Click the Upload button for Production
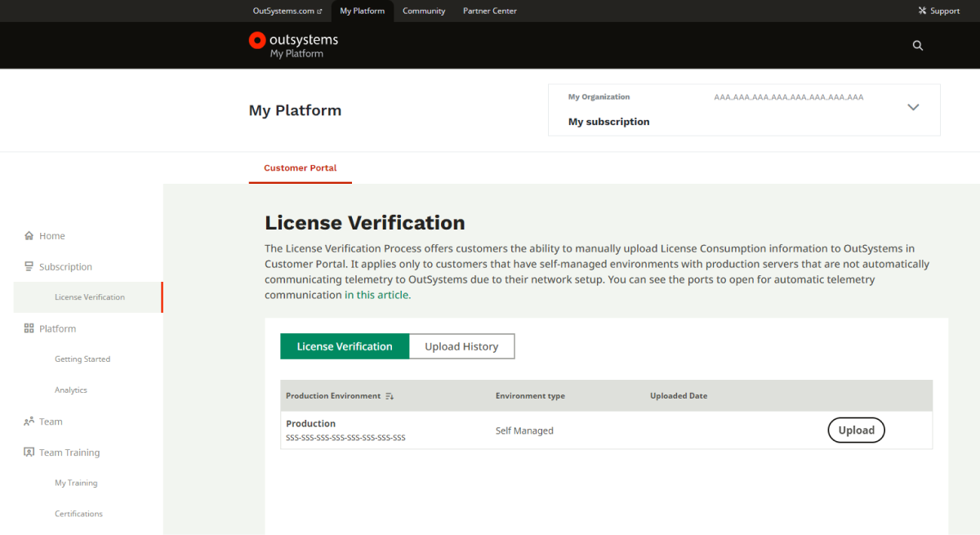Image resolution: width=980 pixels, height=535 pixels. click(x=856, y=430)
